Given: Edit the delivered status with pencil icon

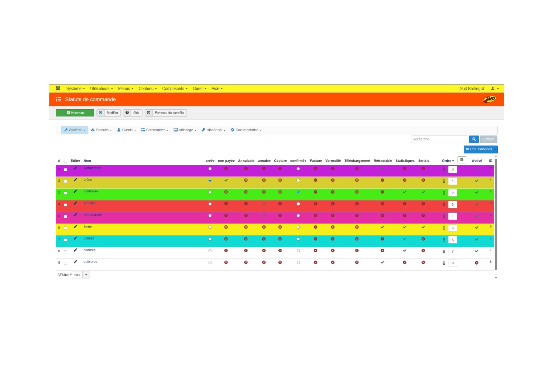Looking at the screenshot, I should [75, 262].
